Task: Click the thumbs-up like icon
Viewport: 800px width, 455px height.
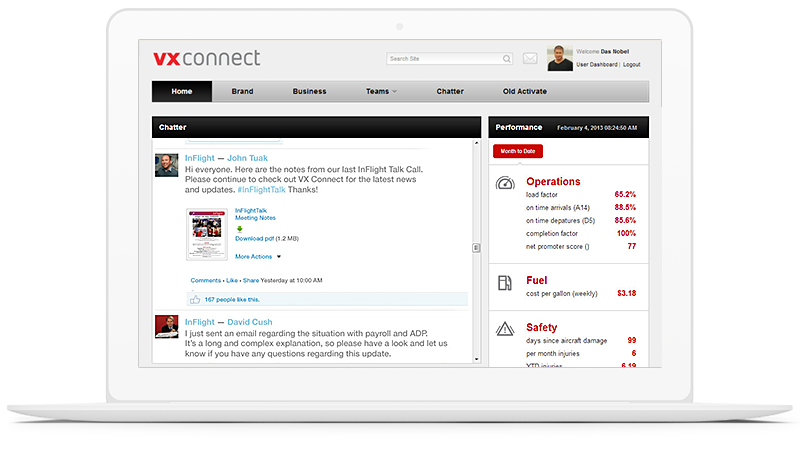Action: (x=196, y=299)
